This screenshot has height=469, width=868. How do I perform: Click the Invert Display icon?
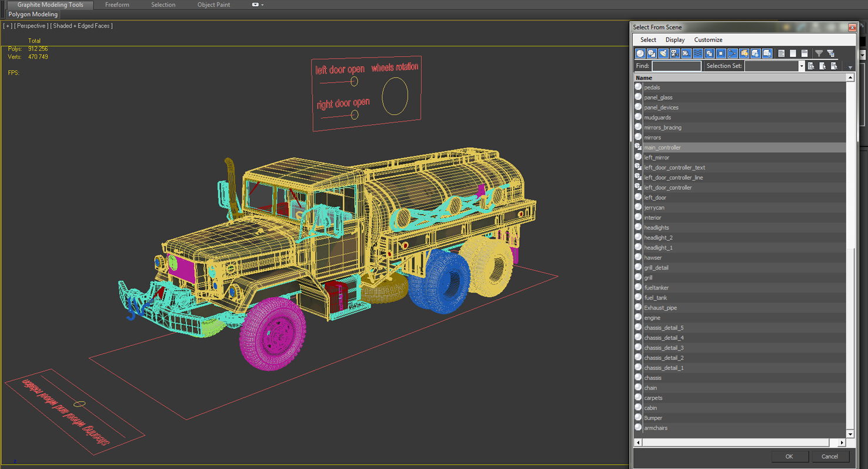(805, 53)
